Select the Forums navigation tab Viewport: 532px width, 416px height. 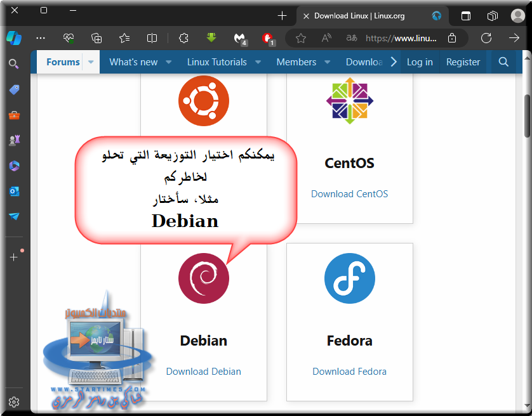click(63, 62)
